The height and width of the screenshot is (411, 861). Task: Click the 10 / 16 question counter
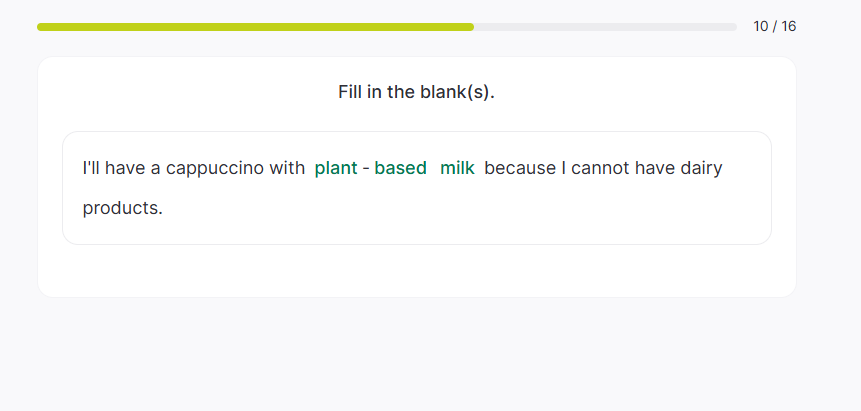tap(775, 27)
